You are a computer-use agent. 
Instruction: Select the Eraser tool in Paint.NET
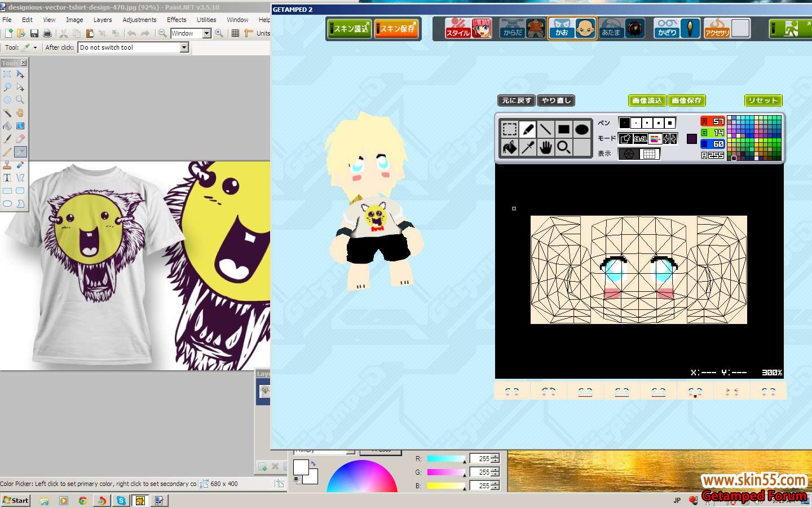pos(20,138)
